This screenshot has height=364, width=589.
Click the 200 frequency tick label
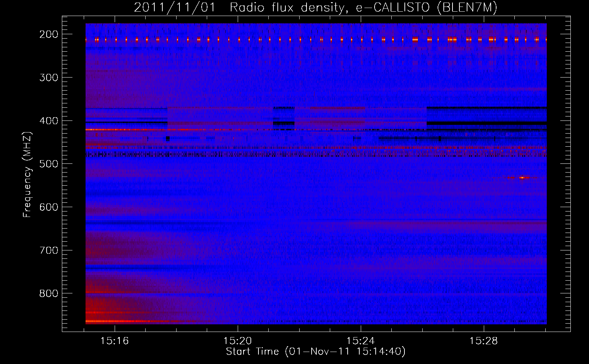click(x=49, y=35)
